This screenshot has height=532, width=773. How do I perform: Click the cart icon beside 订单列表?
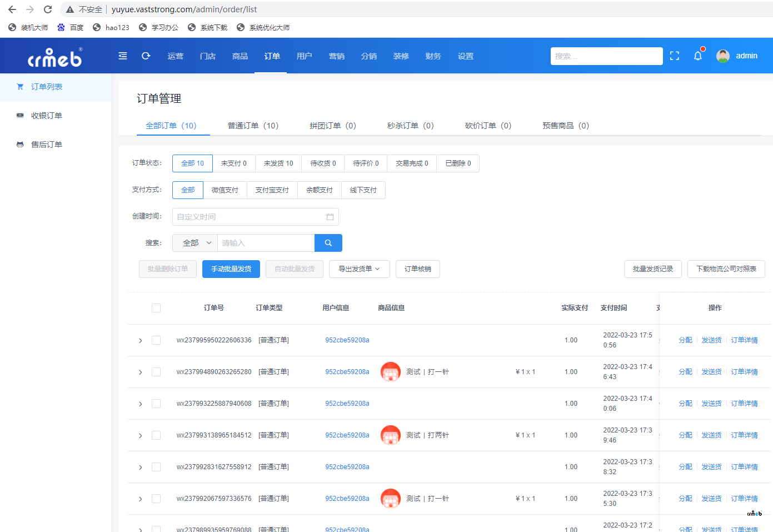(20, 87)
